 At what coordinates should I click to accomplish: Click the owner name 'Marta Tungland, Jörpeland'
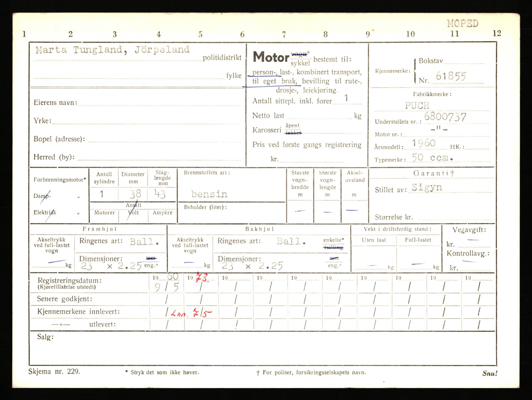112,50
